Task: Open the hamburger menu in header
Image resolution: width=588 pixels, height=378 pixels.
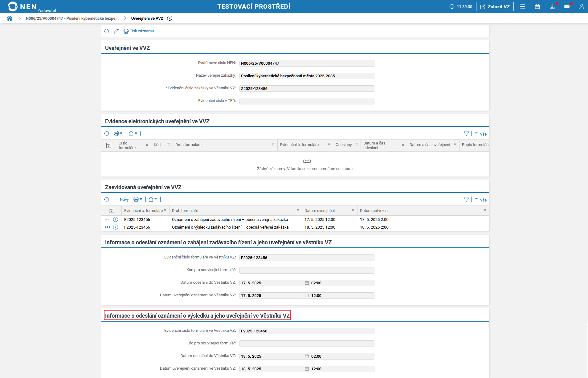Action: (x=523, y=6)
